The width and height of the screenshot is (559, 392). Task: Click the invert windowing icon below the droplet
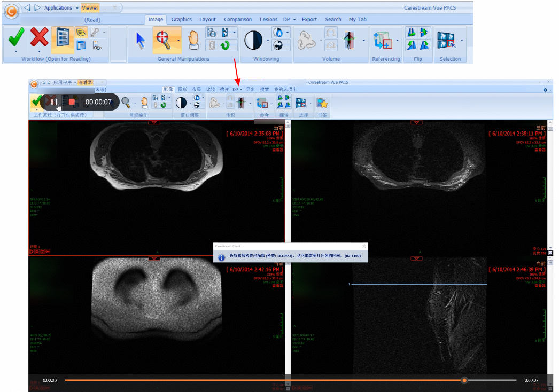(x=278, y=45)
